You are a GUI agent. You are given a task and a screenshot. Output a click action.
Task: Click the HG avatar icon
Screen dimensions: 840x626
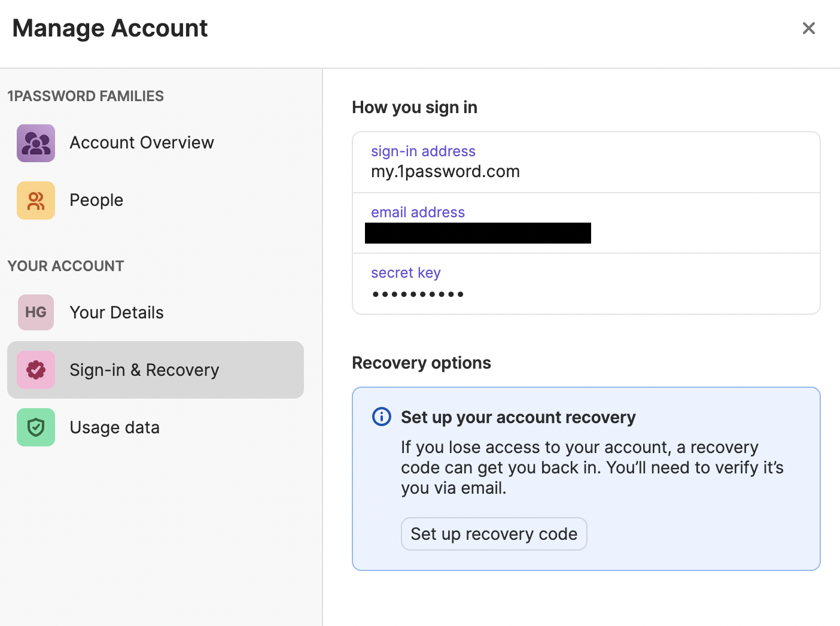point(35,312)
